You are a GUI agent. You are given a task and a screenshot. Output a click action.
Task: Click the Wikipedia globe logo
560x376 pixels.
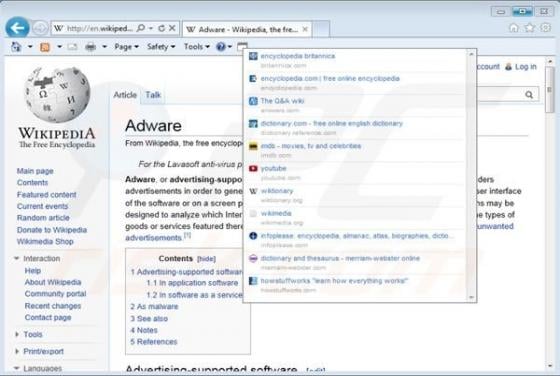click(x=57, y=95)
